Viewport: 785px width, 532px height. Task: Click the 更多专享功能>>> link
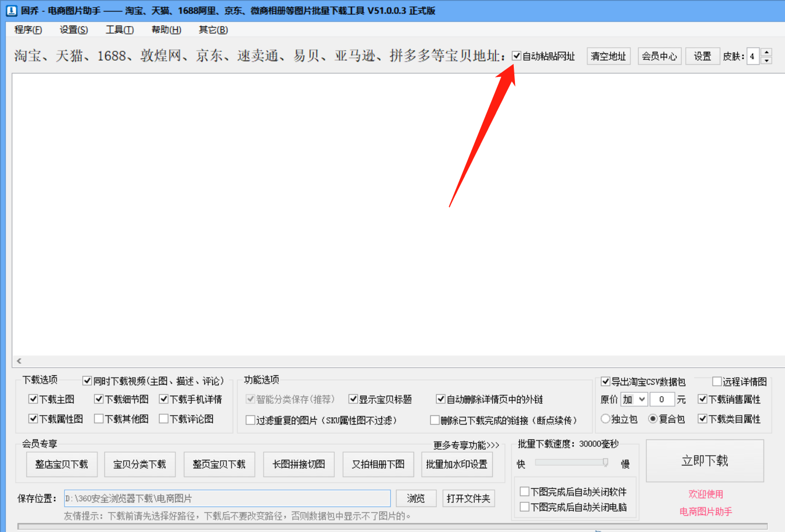click(x=467, y=444)
